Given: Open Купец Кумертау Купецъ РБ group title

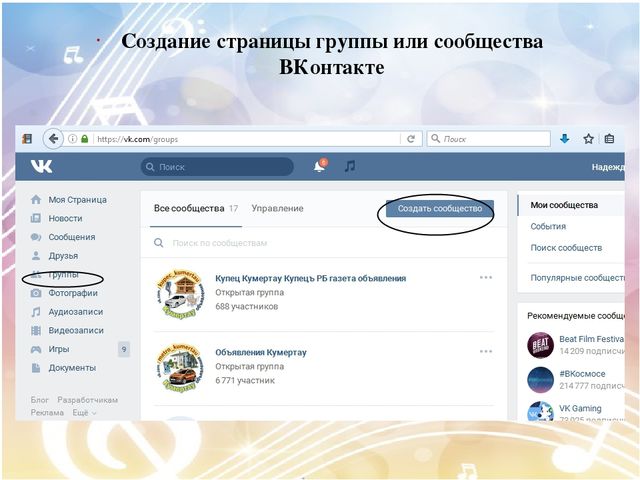Looking at the screenshot, I should 311,278.
